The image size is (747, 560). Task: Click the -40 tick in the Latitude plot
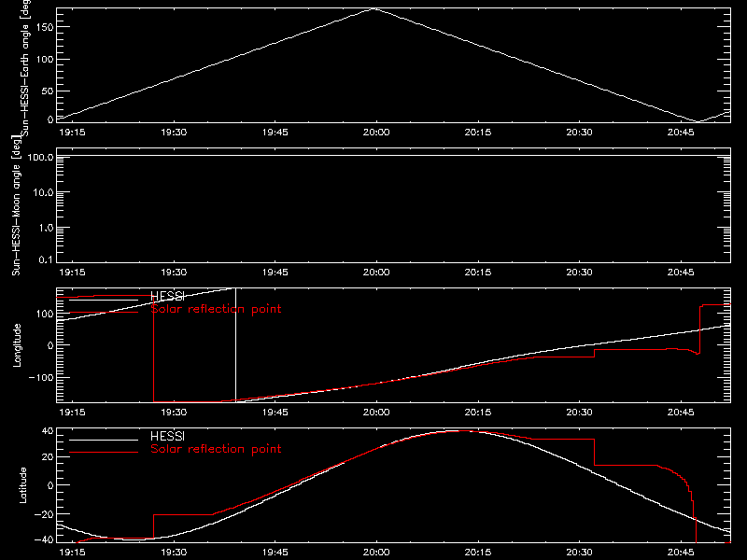coord(44,540)
